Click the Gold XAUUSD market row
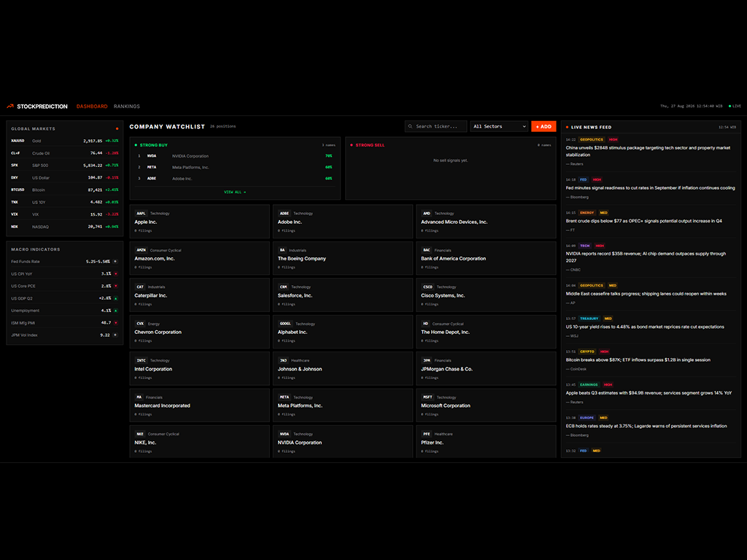 pos(65,141)
